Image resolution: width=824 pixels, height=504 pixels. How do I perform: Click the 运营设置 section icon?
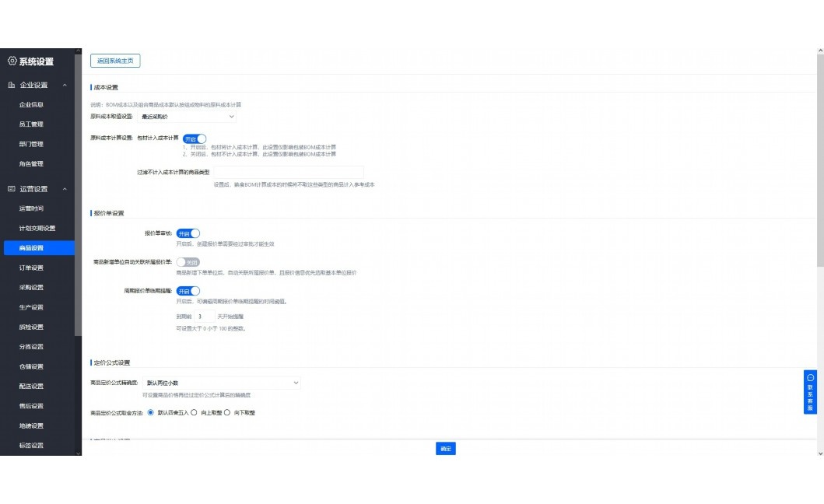(12, 189)
